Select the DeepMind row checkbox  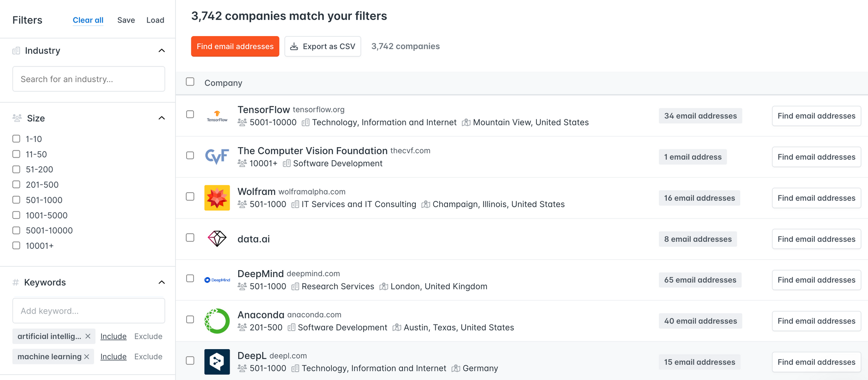click(190, 278)
